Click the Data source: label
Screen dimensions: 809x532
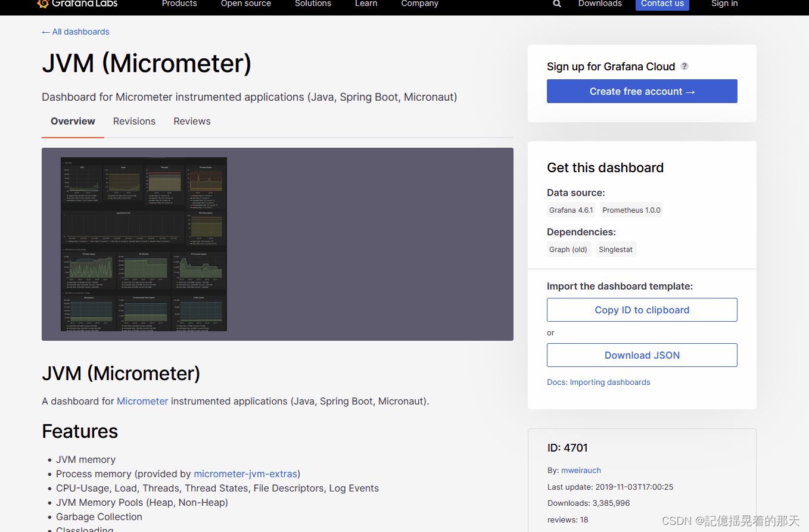(x=576, y=192)
